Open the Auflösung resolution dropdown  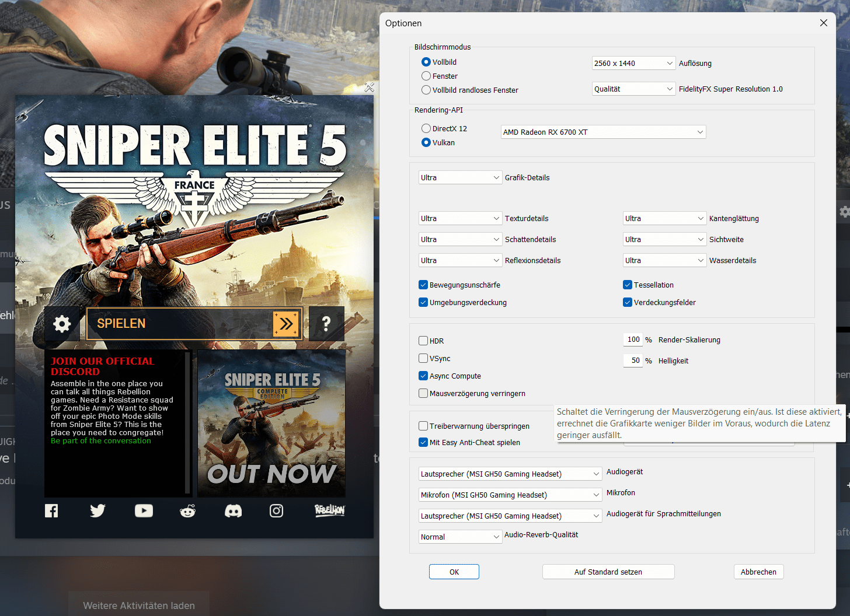pyautogui.click(x=634, y=63)
